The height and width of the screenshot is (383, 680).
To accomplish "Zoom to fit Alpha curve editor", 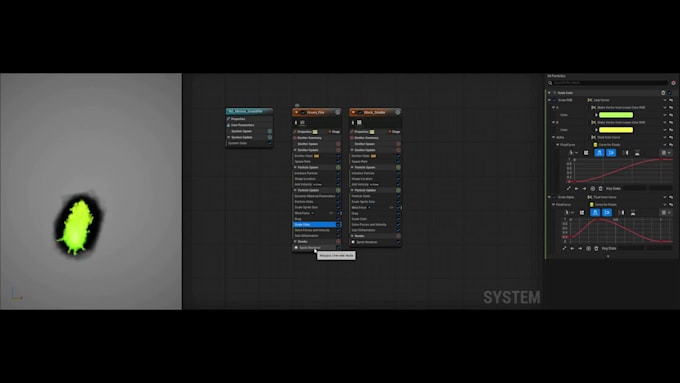I will pos(586,153).
